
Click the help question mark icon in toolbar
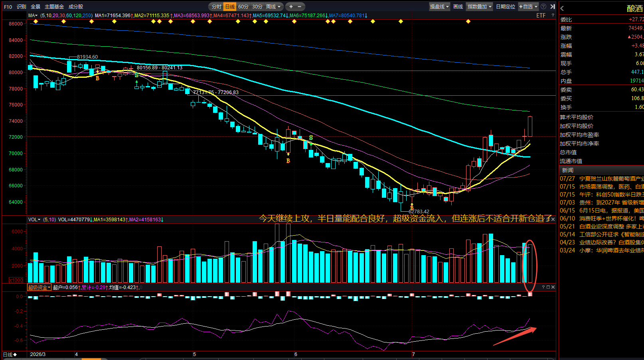(x=543, y=6)
